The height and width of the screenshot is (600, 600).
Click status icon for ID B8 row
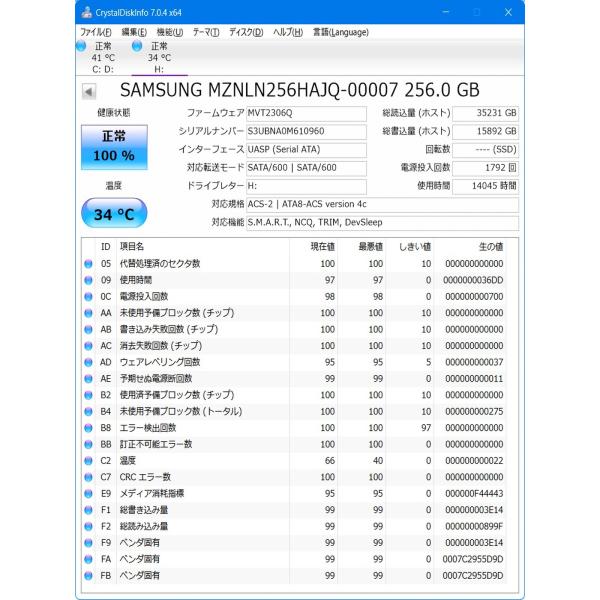point(88,428)
